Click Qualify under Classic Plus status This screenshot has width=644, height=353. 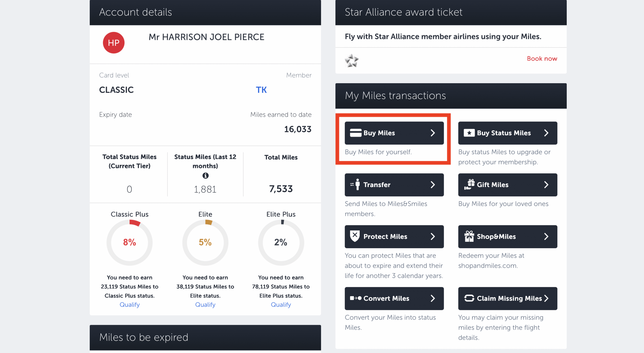(x=130, y=304)
